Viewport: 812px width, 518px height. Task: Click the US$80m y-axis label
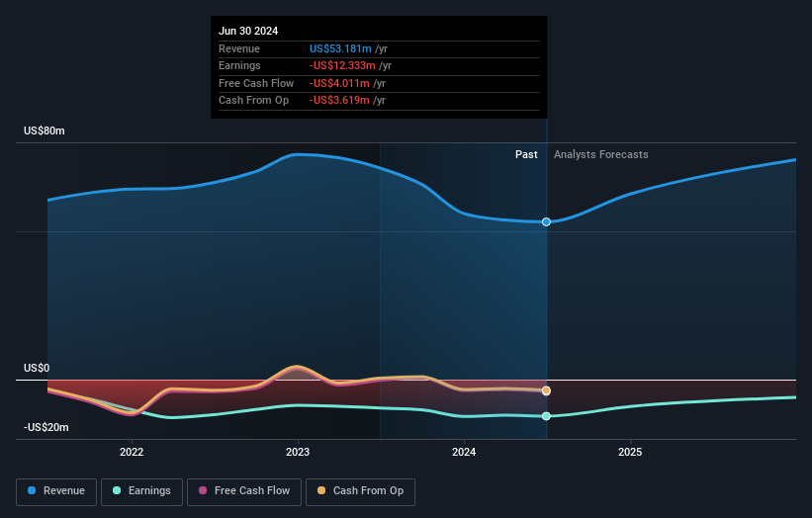coord(45,130)
